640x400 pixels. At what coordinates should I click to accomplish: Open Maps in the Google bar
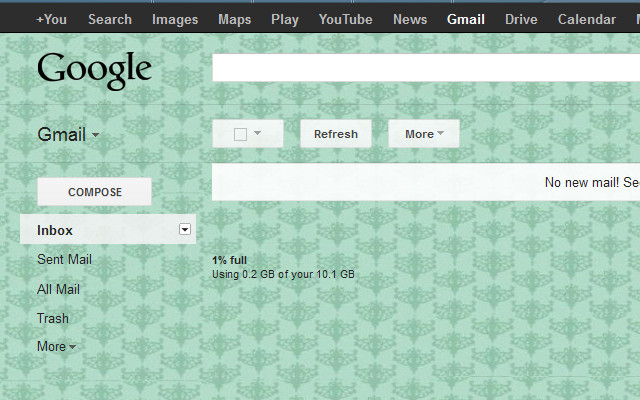point(234,19)
